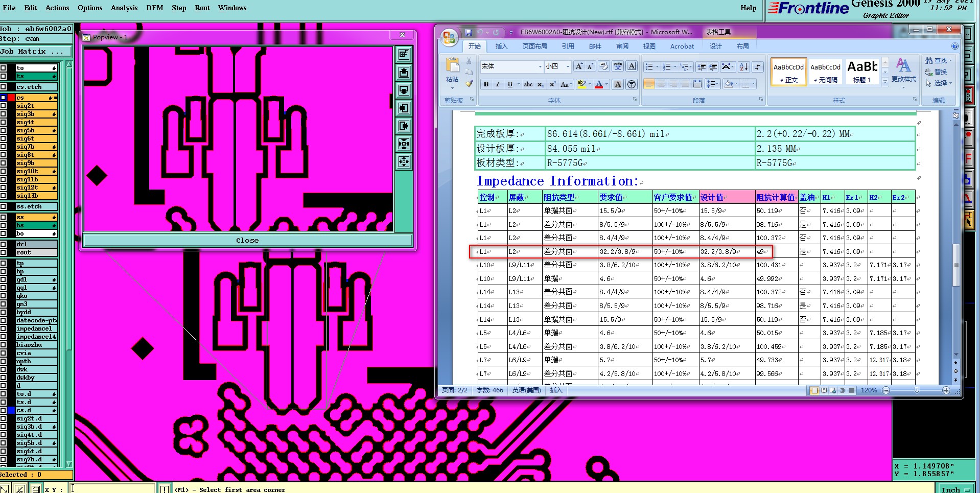Click the Word zoom slider handle
This screenshot has height=493, width=980.
pos(917,390)
